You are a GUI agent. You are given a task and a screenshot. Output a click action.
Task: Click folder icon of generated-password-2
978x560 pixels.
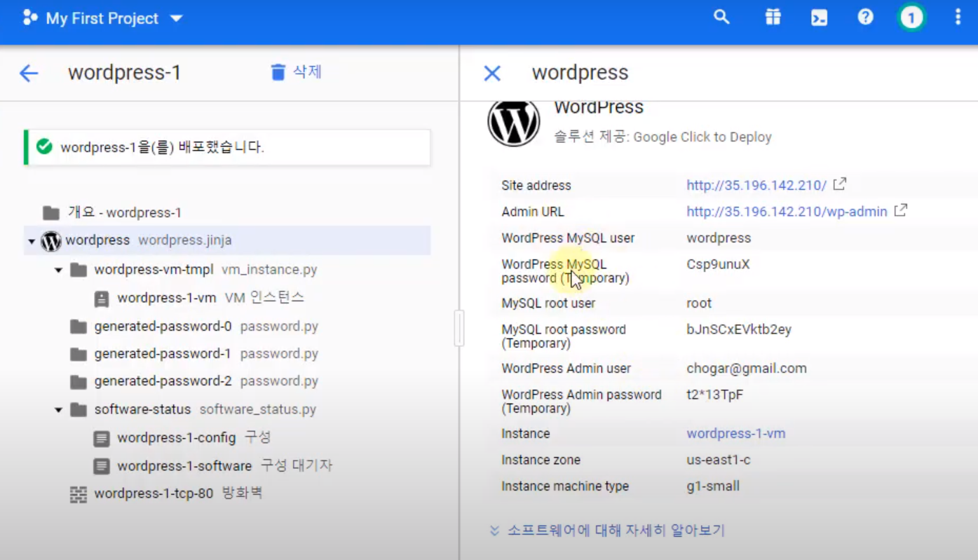(79, 382)
